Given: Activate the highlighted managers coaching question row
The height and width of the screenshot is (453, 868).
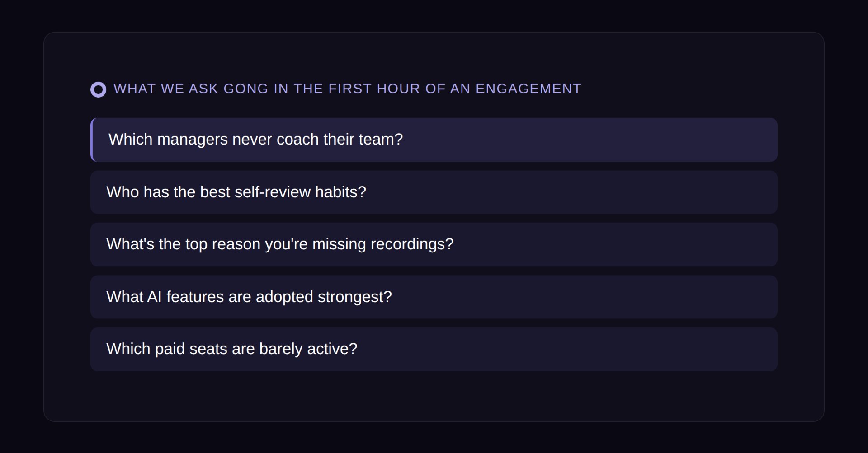Looking at the screenshot, I should pyautogui.click(x=434, y=140).
